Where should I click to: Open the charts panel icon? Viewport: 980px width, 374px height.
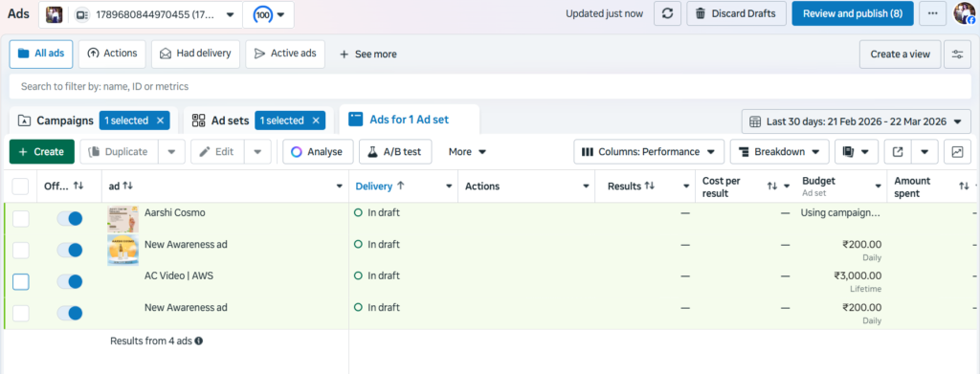(957, 152)
